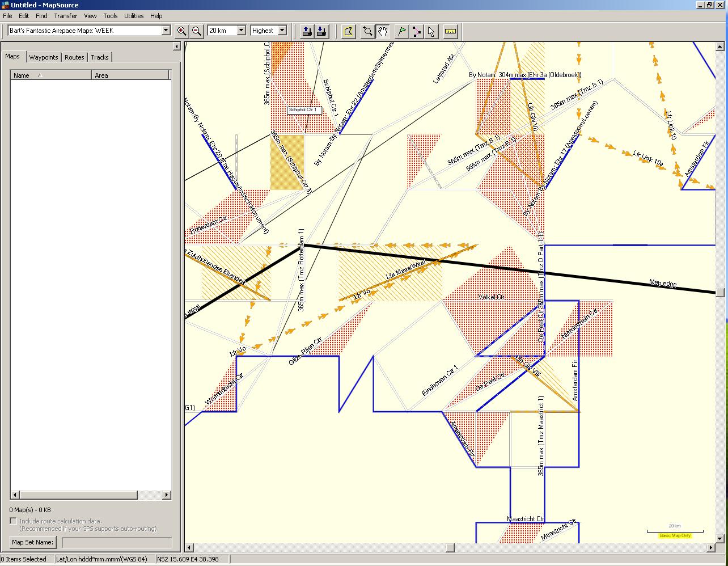This screenshot has height=566, width=728.
Task: Open the 20 km scale dropdown
Action: [x=241, y=31]
